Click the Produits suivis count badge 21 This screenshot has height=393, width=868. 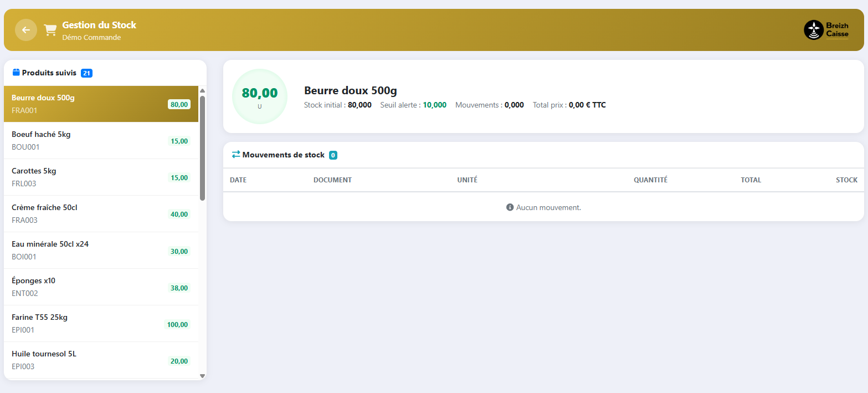(x=86, y=73)
